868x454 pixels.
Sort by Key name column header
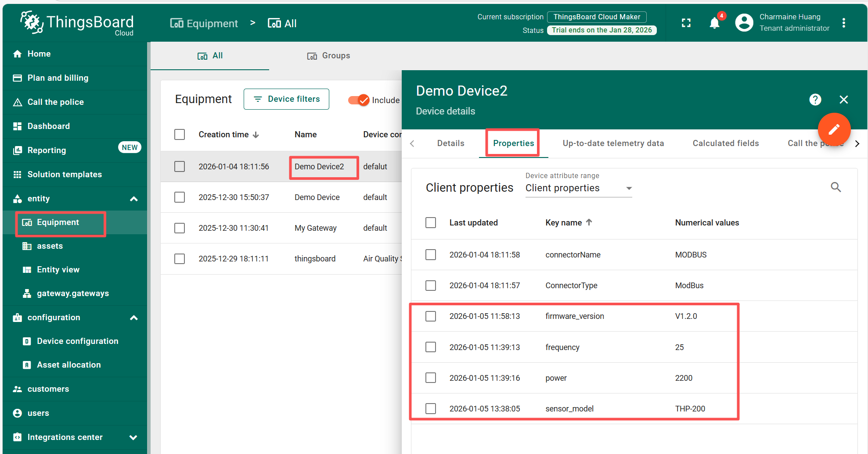pos(564,223)
